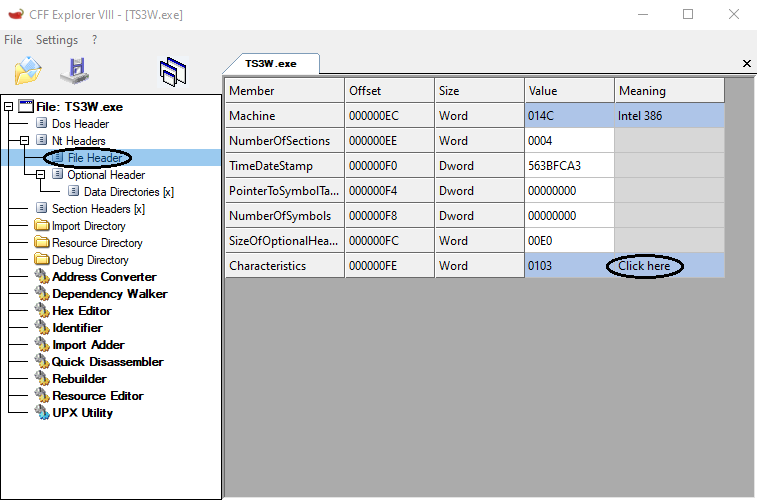This screenshot has height=500, width=757.
Task: Click the offset 000000EC cell
Action: [390, 116]
